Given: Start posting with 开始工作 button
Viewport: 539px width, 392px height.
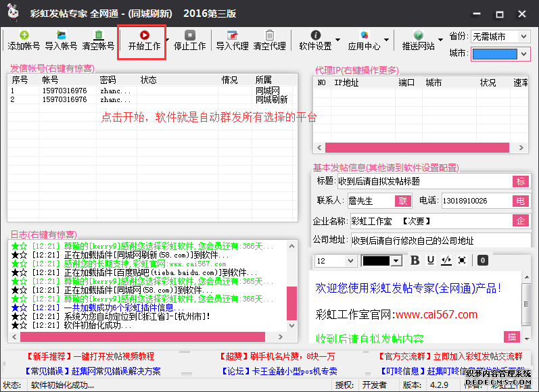Looking at the screenshot, I should (144, 41).
